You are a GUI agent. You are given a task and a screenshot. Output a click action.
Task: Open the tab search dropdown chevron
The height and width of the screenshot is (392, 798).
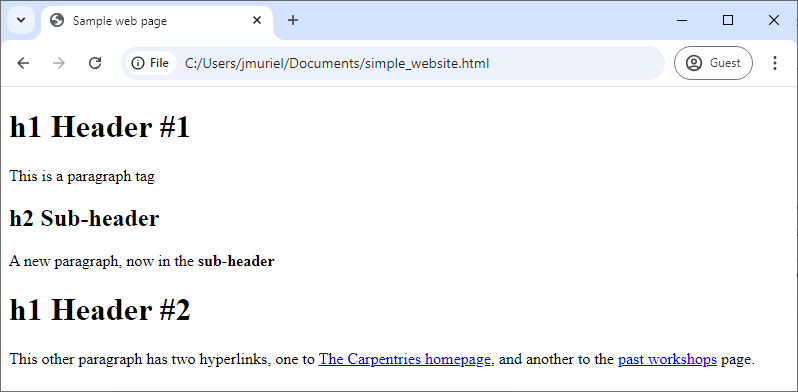21,20
